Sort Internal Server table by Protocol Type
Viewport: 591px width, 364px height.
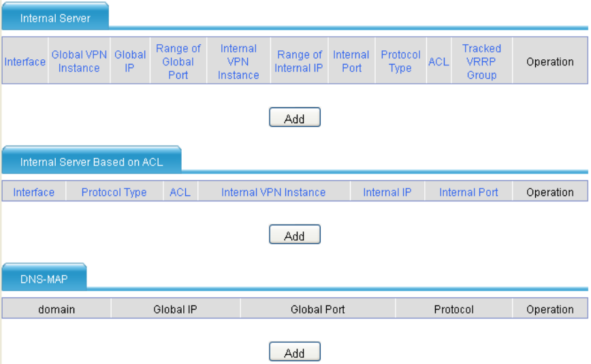tap(400, 61)
